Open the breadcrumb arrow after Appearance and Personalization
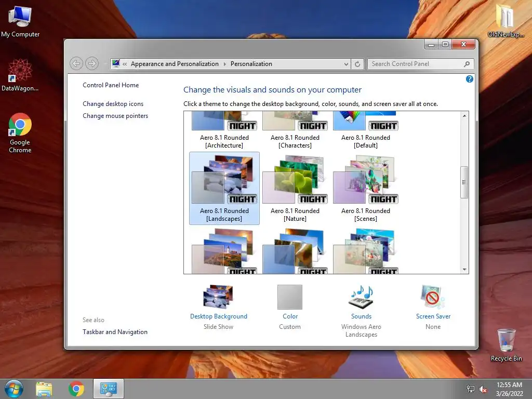Image resolution: width=532 pixels, height=399 pixels. point(224,64)
